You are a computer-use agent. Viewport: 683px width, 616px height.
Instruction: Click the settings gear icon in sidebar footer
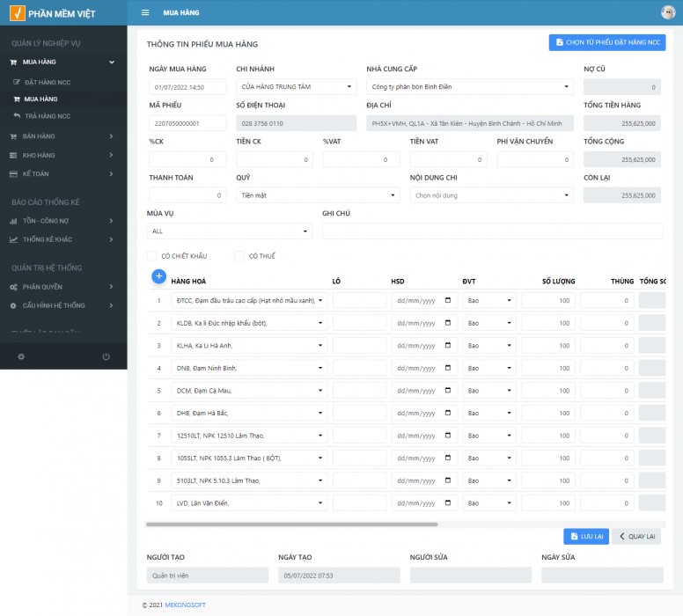pyautogui.click(x=21, y=356)
